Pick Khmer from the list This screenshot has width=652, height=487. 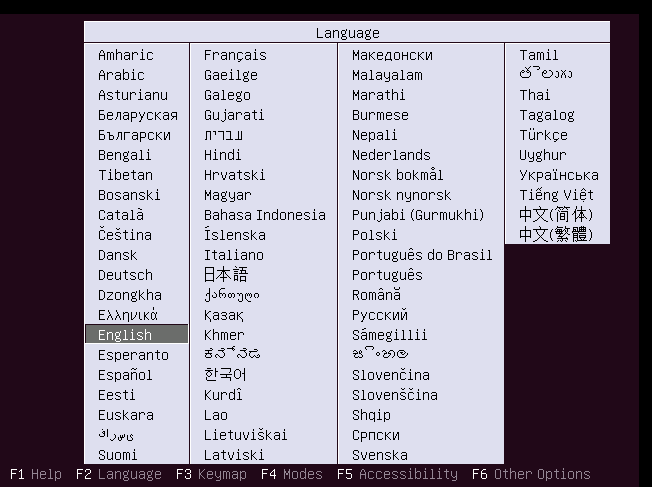pyautogui.click(x=224, y=335)
